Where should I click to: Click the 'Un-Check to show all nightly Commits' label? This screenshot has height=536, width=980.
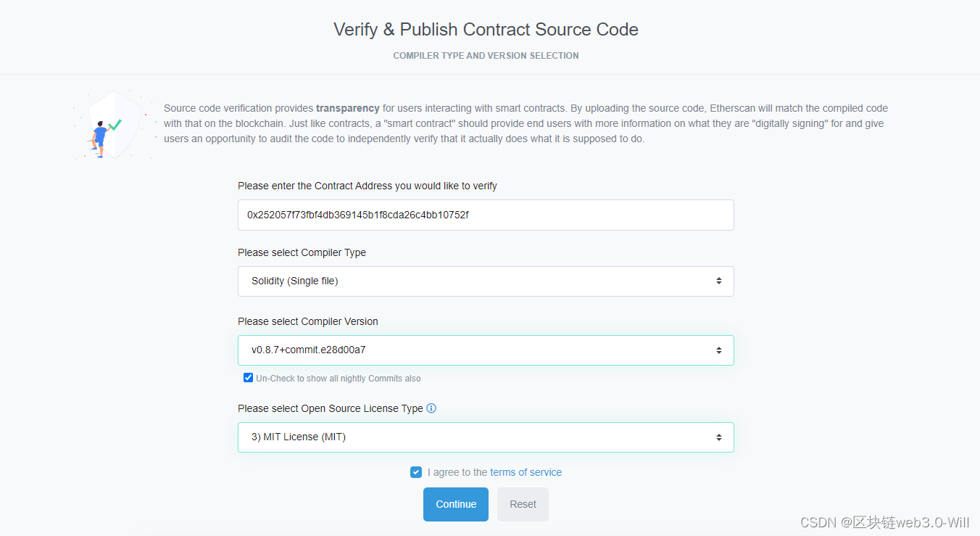(339, 379)
